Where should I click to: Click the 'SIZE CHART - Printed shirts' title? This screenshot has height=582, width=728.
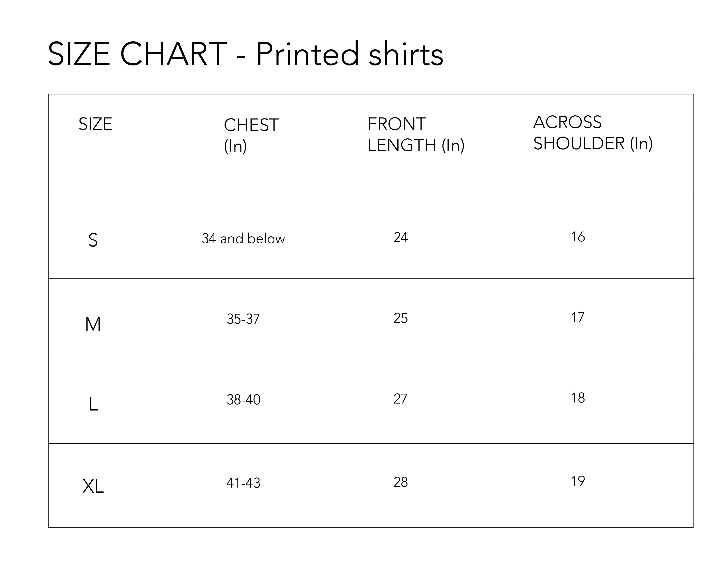click(x=245, y=54)
